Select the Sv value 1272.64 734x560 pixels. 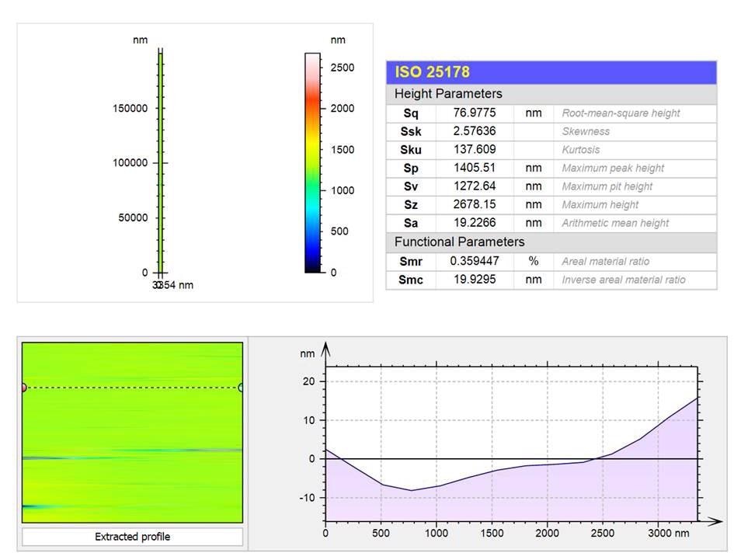475,186
